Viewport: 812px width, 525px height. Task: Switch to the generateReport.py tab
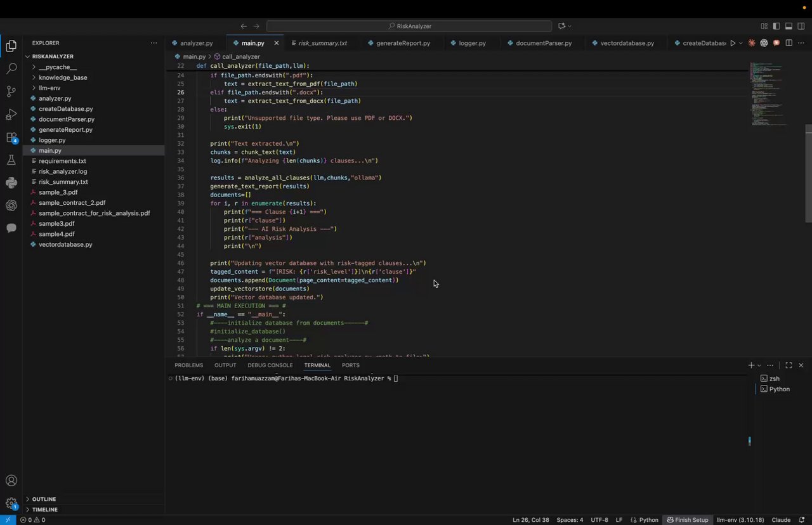pyautogui.click(x=403, y=43)
